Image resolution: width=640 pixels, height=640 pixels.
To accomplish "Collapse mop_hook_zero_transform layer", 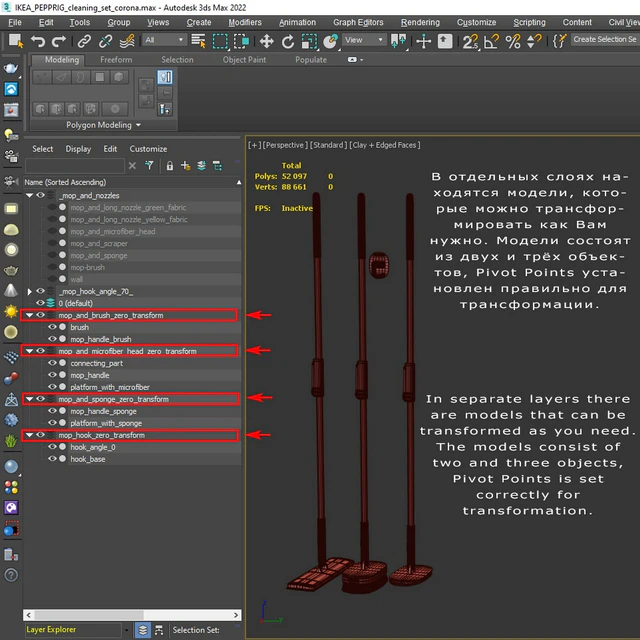I will pyautogui.click(x=29, y=435).
